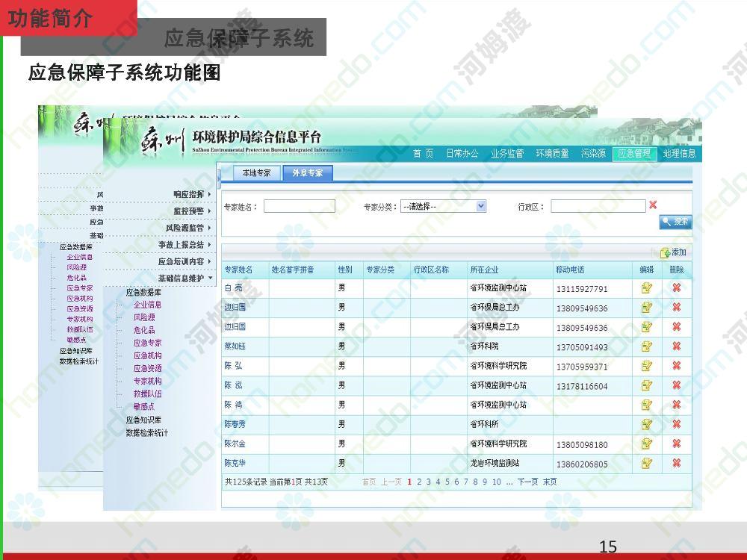Select 应急专家 in the tree
Viewport: 747px width, 560px height.
(147, 343)
